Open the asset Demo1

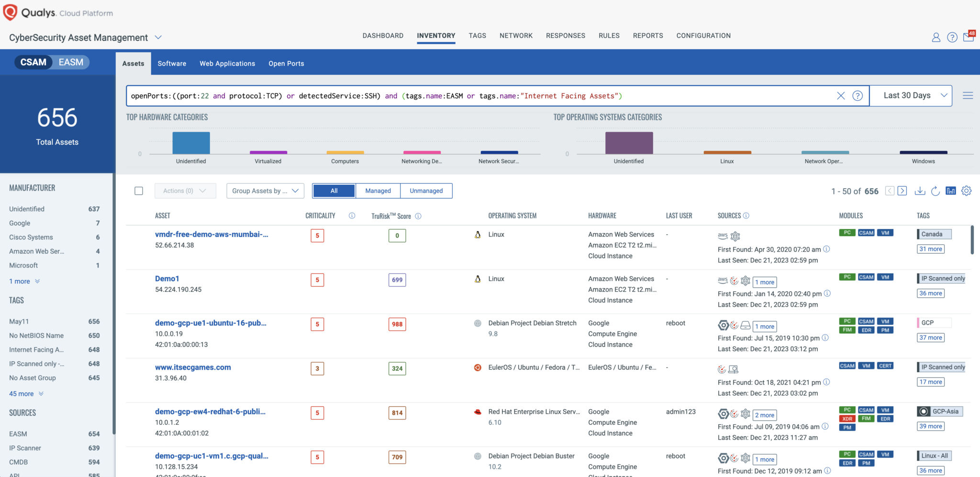click(x=167, y=278)
